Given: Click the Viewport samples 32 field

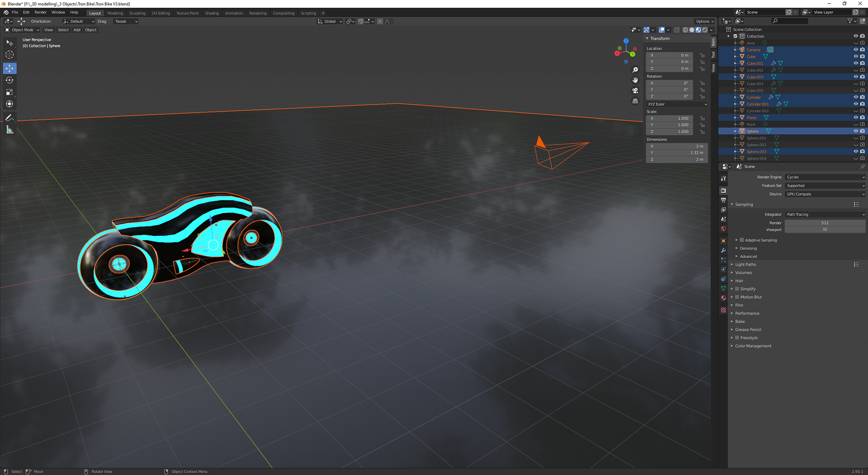Looking at the screenshot, I should (x=825, y=230).
